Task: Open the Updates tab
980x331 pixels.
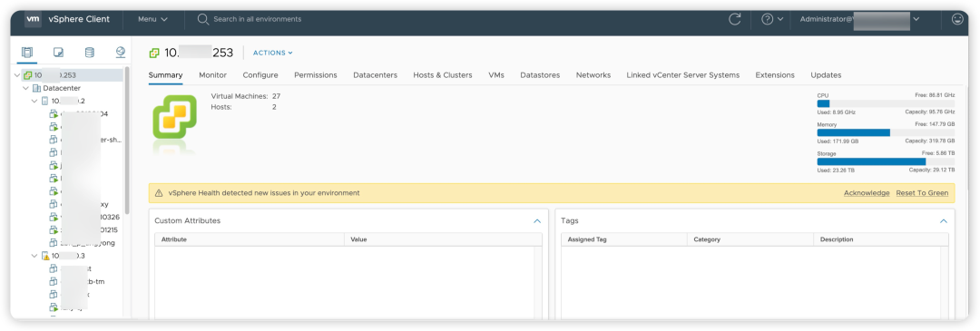Action: [826, 75]
